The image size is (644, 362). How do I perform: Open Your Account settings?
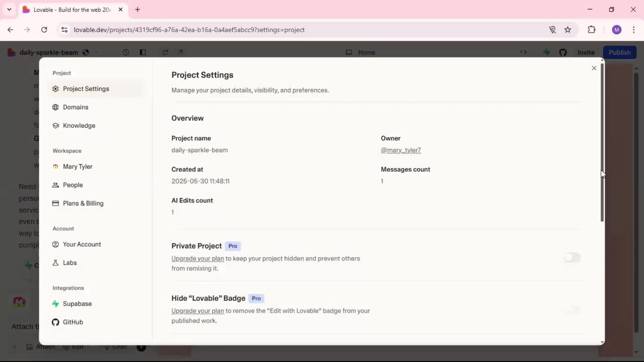[96, 244]
